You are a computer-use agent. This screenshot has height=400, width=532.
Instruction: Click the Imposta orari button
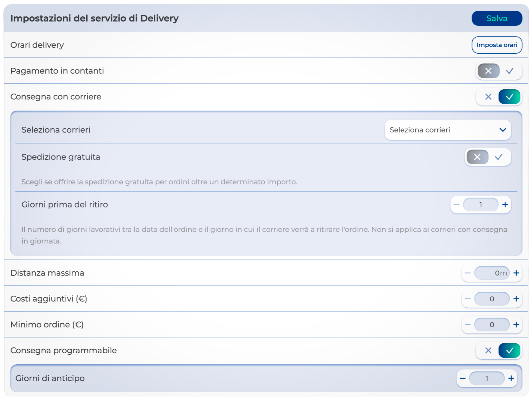[x=497, y=45]
